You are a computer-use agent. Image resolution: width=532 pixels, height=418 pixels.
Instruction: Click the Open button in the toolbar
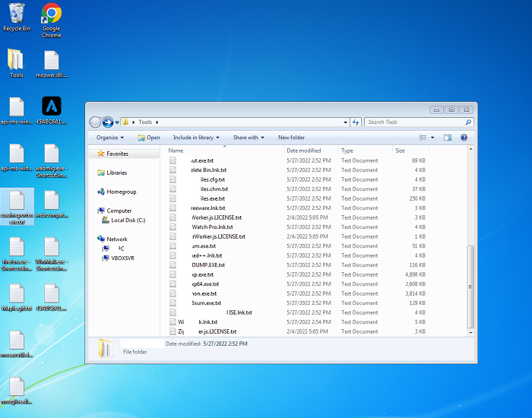[149, 138]
